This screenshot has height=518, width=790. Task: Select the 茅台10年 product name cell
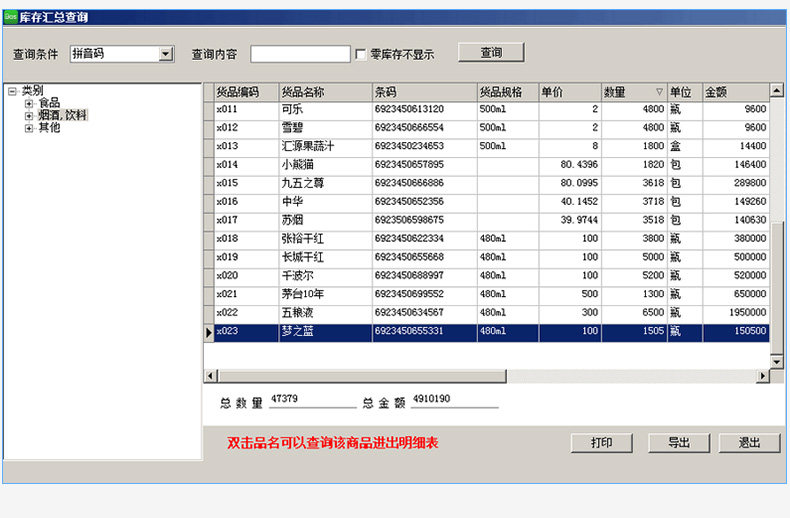(325, 294)
